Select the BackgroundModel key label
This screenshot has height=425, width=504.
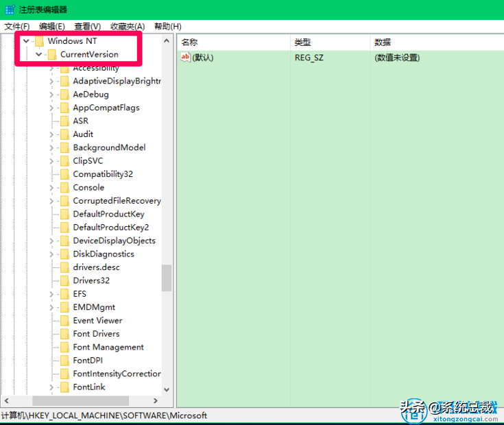[x=109, y=147]
